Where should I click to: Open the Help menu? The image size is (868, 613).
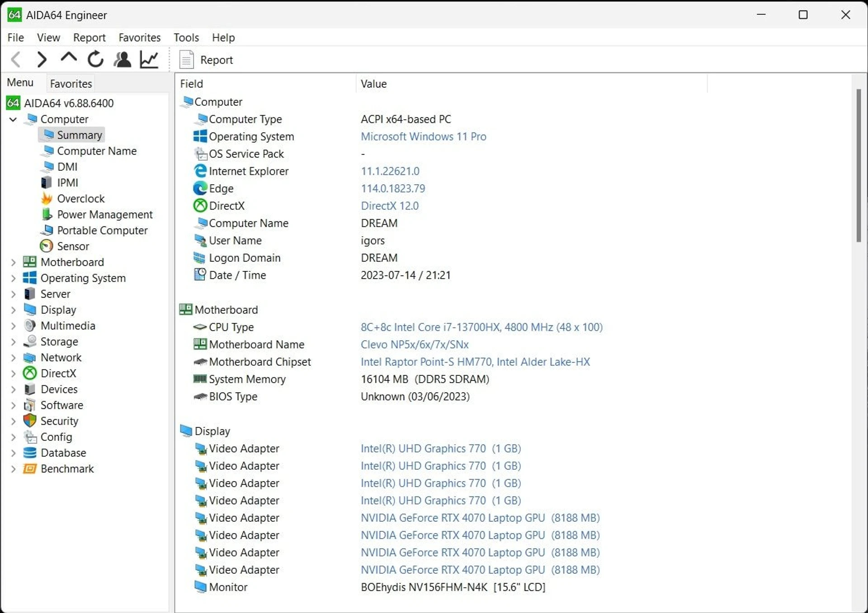[223, 37]
